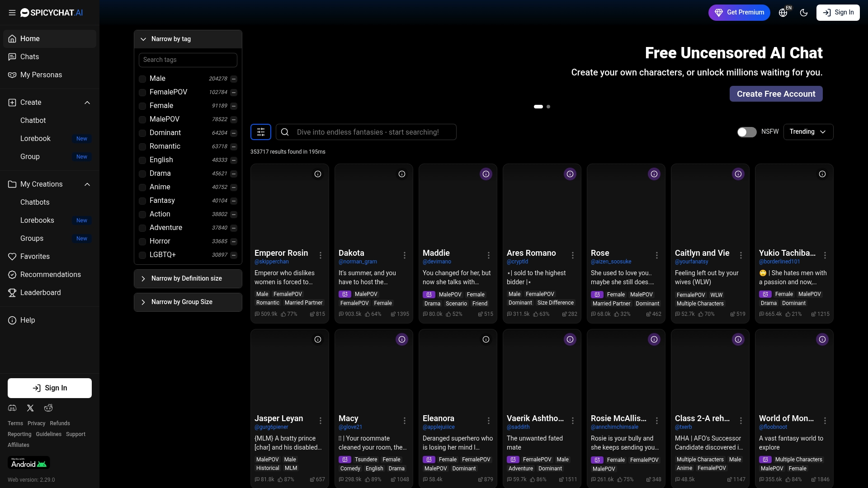The height and width of the screenshot is (488, 868).
Task: Open three-dot menu for Emperor Rosin
Action: [x=321, y=255]
